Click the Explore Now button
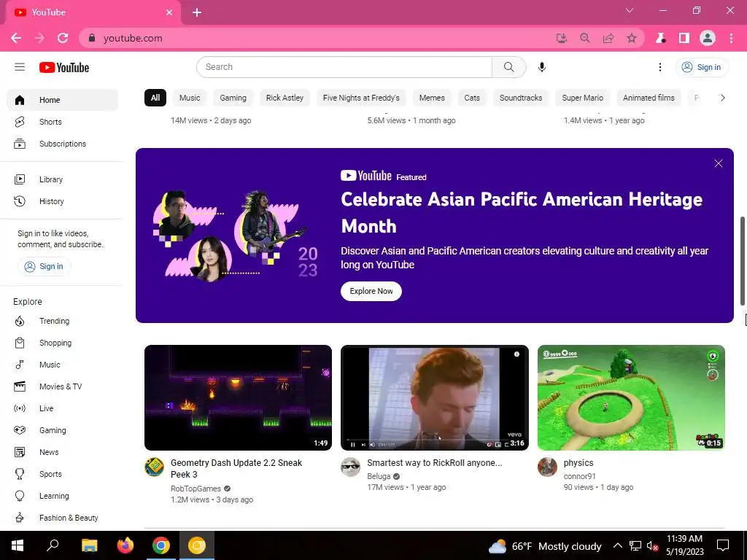 coord(371,291)
